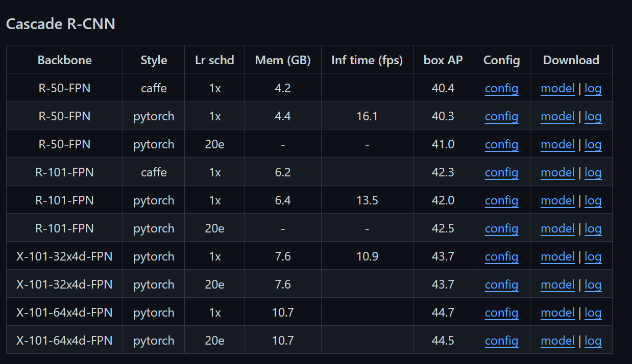Image resolution: width=632 pixels, height=364 pixels.
Task: Click X-101-64x4d-FPN cell in the 44.7 row
Action: [x=64, y=313]
